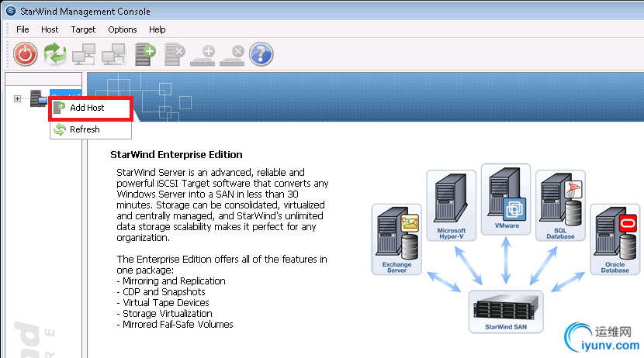Viewport: 644px width, 358px height.
Task: Click the second gray computers toolbar icon
Action: [113, 54]
